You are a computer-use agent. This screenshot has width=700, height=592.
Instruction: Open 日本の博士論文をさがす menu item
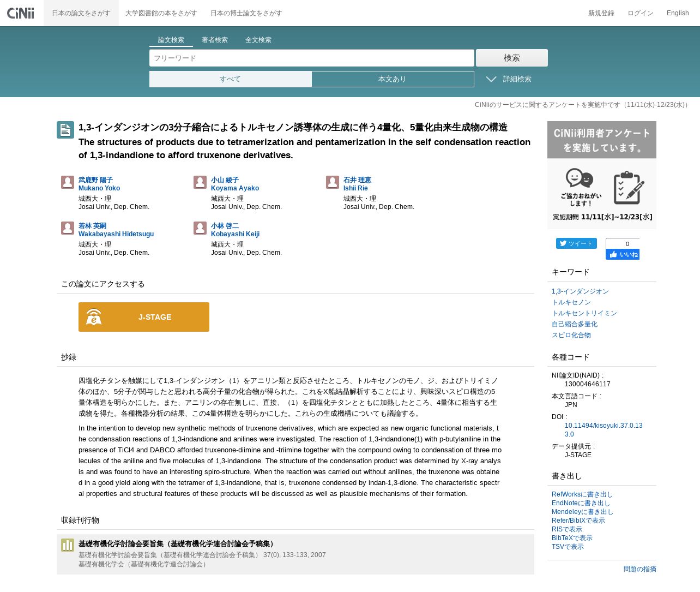[x=246, y=13]
